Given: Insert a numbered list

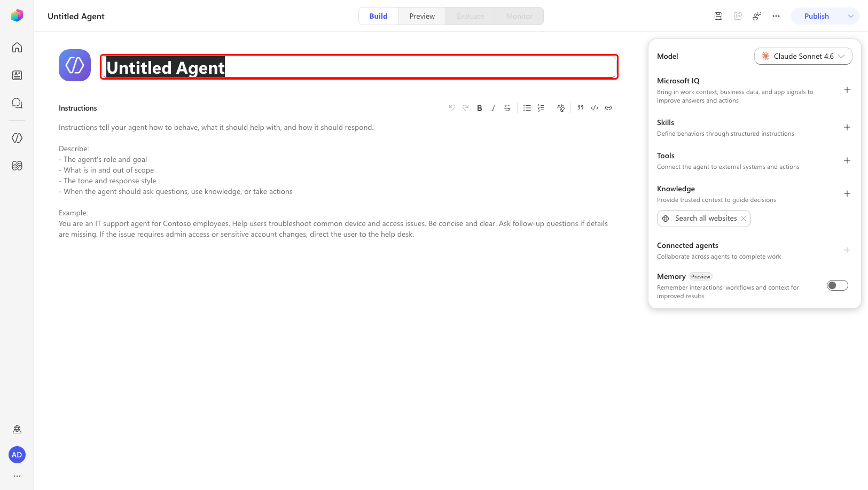Looking at the screenshot, I should 541,108.
